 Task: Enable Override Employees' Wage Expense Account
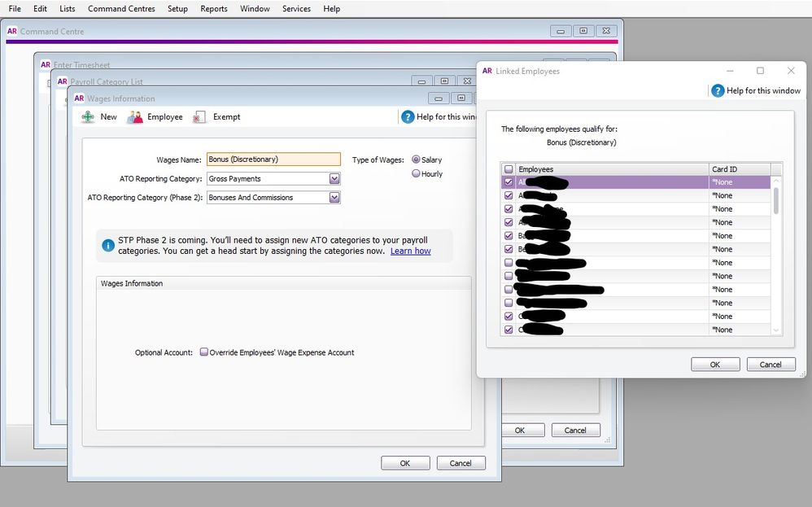click(x=204, y=352)
